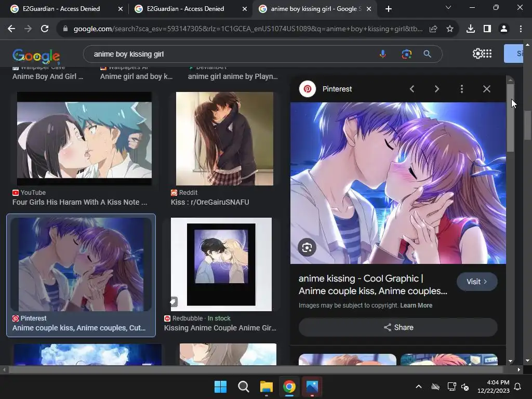Open the selected Pinterest anime couple thumbnail
532x399 pixels.
(81, 264)
